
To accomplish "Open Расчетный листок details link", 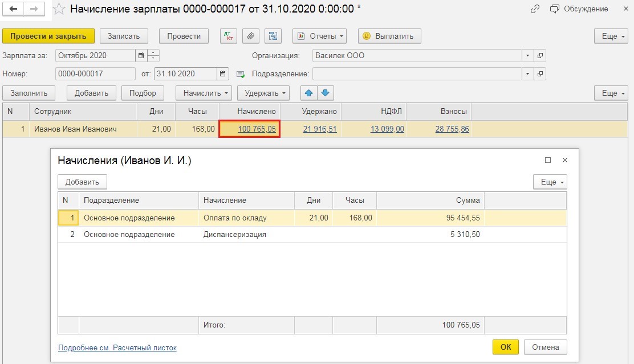I will (x=117, y=347).
